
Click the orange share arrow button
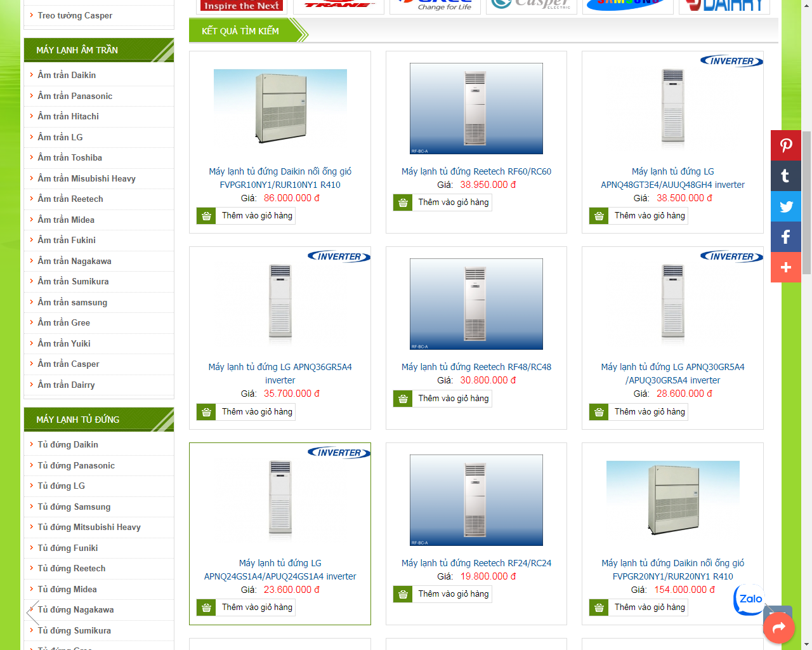779,628
